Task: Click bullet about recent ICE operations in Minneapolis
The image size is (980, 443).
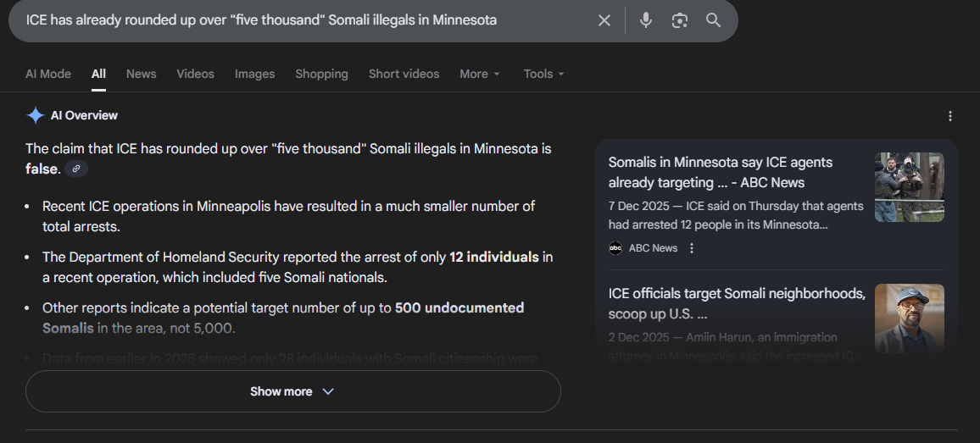Action: pos(289,216)
